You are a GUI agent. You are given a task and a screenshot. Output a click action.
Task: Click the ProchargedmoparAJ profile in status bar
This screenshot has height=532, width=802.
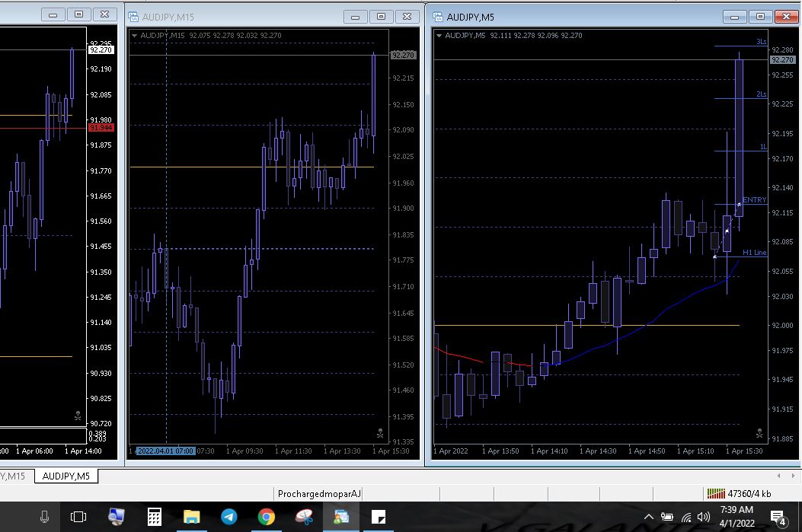tap(319, 494)
